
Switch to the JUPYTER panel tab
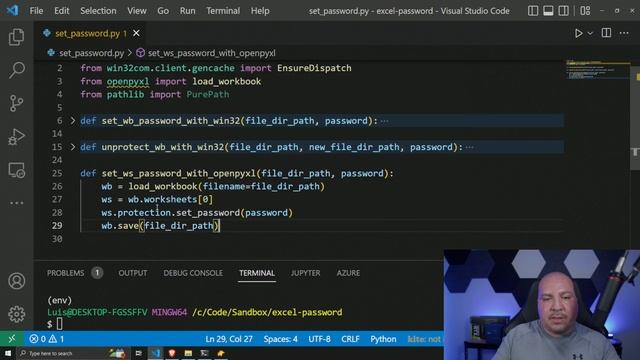pyautogui.click(x=305, y=273)
